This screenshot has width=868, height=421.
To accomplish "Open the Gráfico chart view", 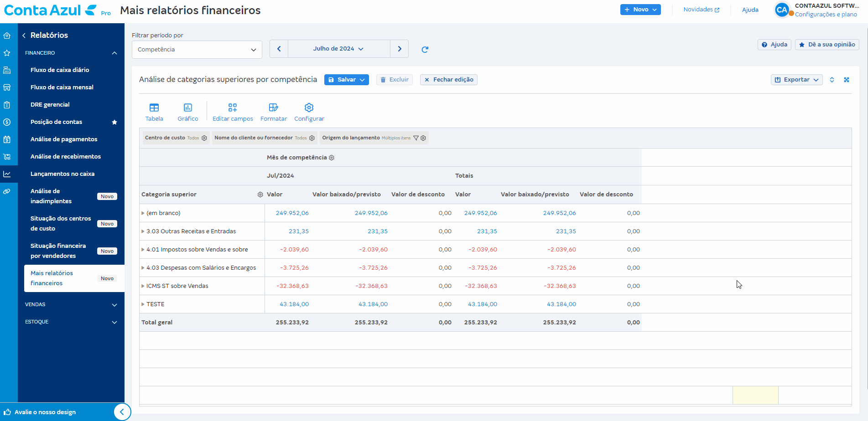I will click(187, 112).
